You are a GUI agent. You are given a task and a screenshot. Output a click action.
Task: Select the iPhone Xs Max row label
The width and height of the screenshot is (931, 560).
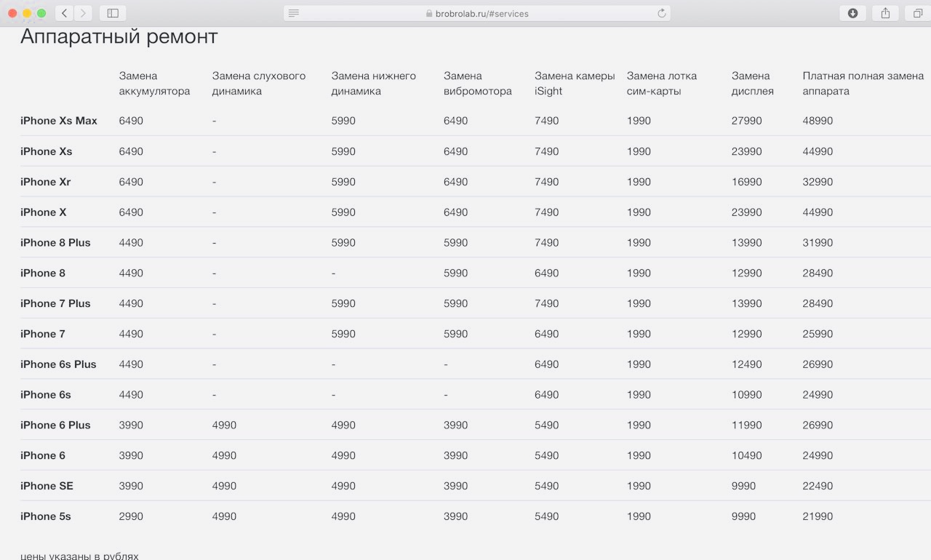(x=59, y=121)
